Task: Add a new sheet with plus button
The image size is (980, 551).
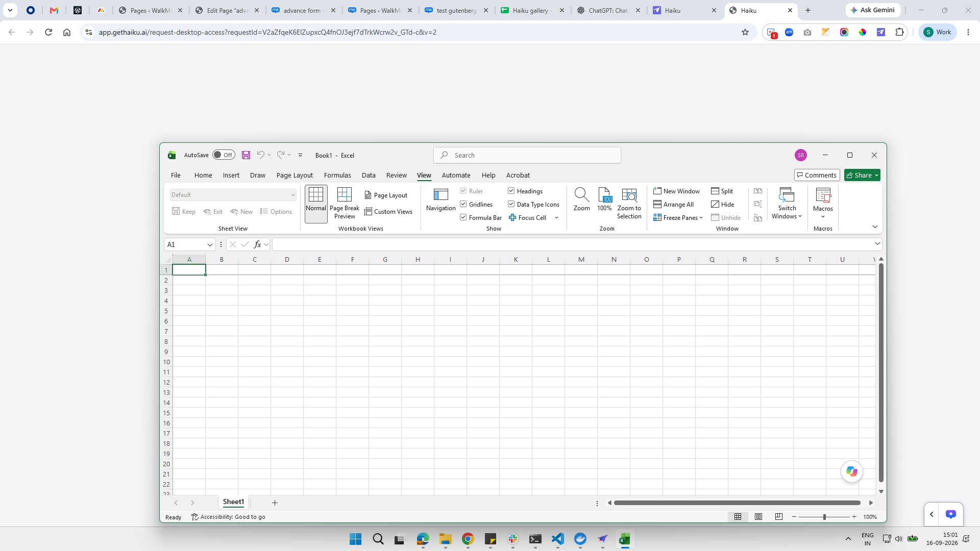Action: pyautogui.click(x=275, y=503)
